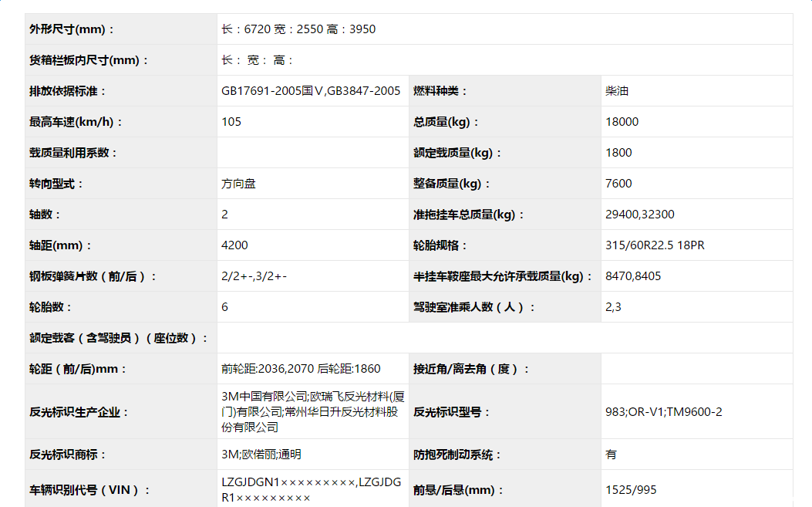Click the 准拖挂车总质量(kg) label
The width and height of the screenshot is (812, 507).
pyautogui.click(x=468, y=215)
